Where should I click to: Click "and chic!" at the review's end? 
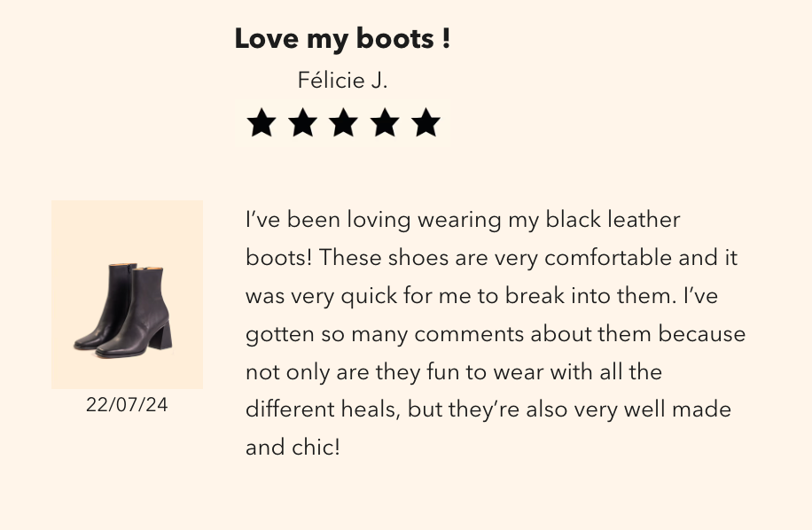[x=293, y=448]
